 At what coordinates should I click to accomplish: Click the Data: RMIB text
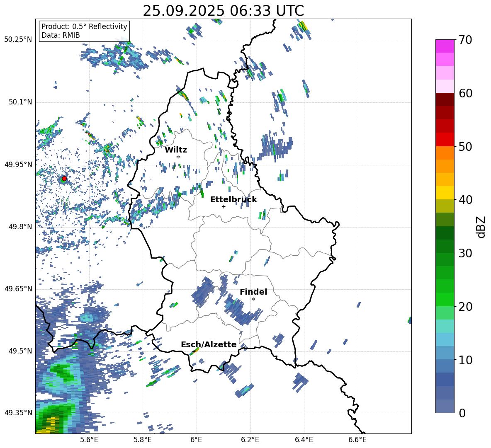click(x=61, y=35)
